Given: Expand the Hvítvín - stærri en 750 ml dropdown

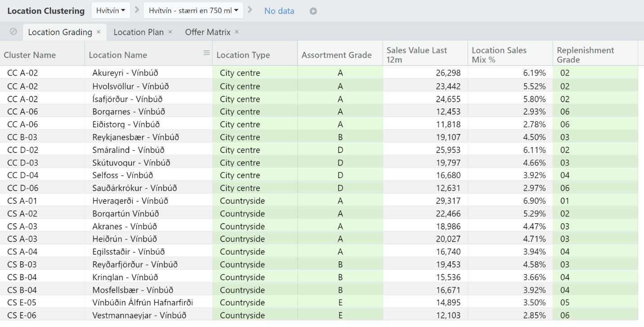Looking at the screenshot, I should (x=193, y=10).
